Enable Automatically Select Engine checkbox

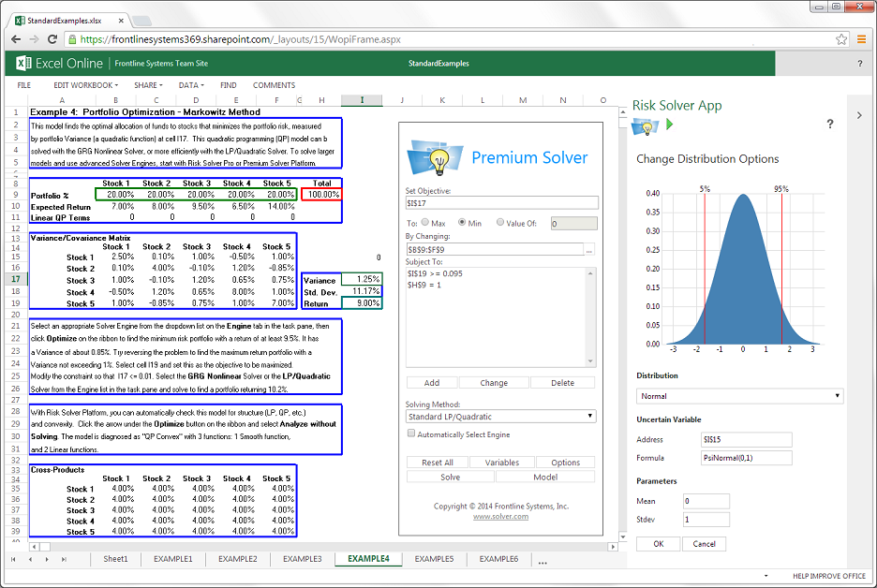coord(411,434)
